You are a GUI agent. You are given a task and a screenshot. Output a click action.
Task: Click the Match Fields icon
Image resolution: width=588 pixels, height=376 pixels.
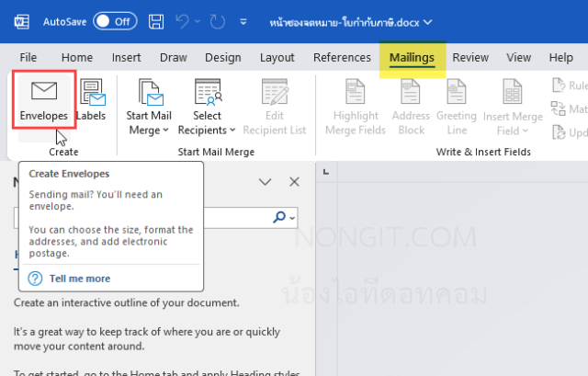(x=558, y=108)
